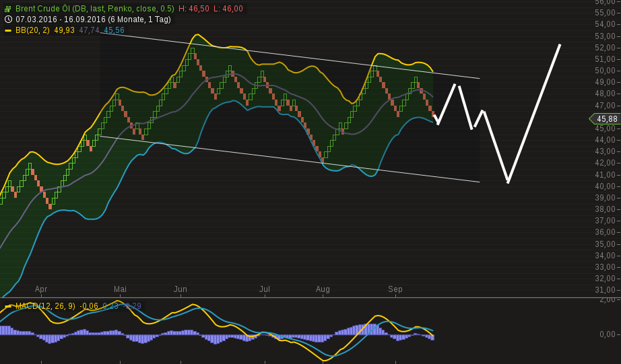Click the MACD signal value "0,23"
Viewport: 621px width, 364px height.
(x=110, y=306)
